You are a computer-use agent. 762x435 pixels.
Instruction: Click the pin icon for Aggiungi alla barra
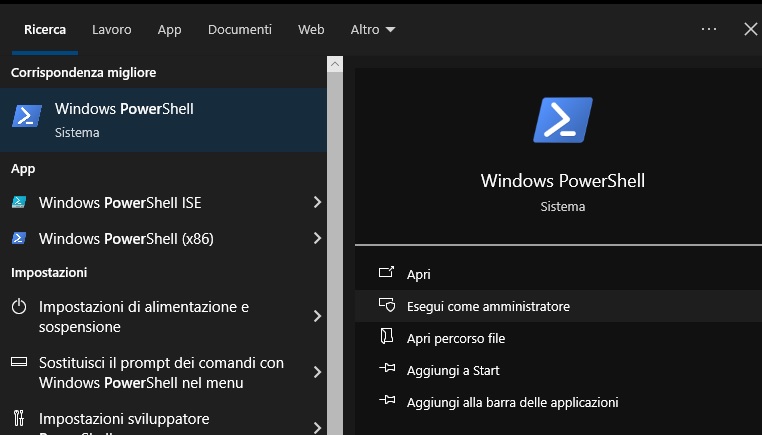pos(387,400)
